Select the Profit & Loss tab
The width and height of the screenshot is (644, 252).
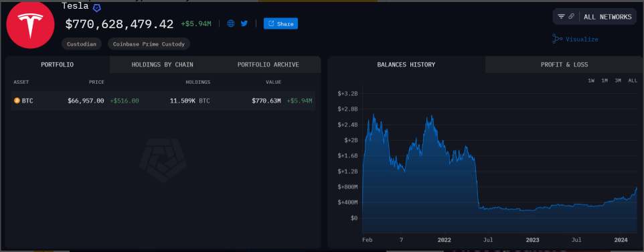(x=564, y=64)
